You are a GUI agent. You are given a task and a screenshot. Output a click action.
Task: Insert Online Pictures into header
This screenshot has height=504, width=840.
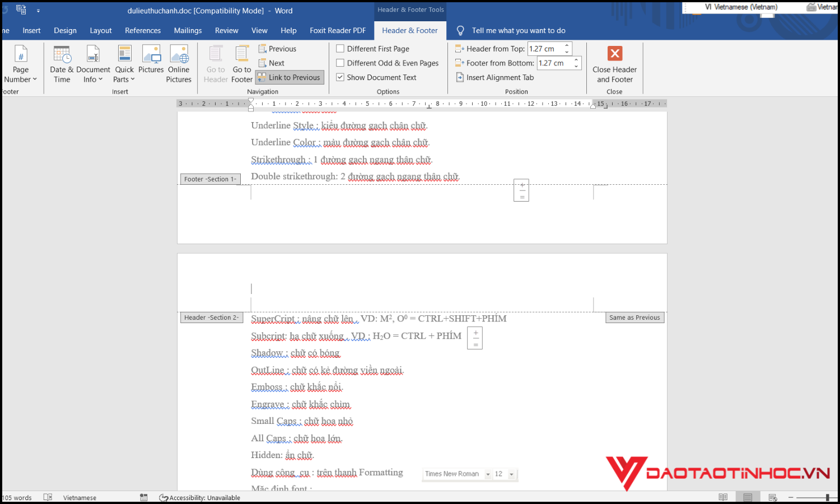179,64
